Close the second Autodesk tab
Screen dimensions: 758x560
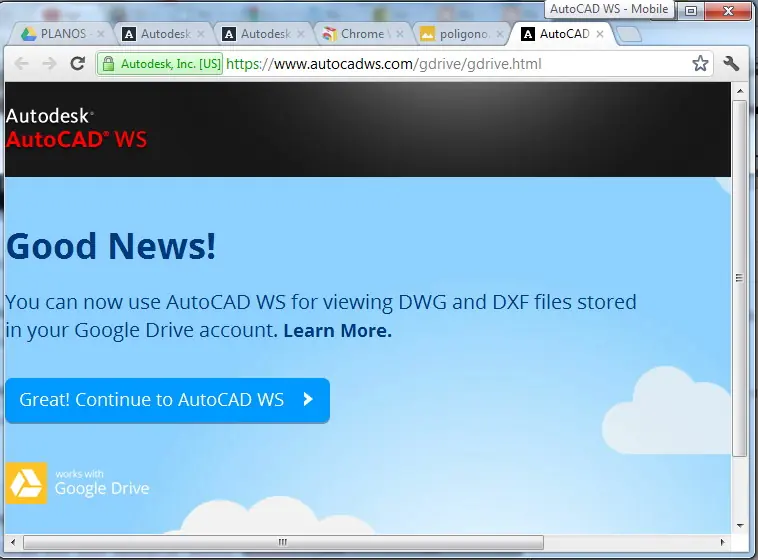[x=301, y=34]
